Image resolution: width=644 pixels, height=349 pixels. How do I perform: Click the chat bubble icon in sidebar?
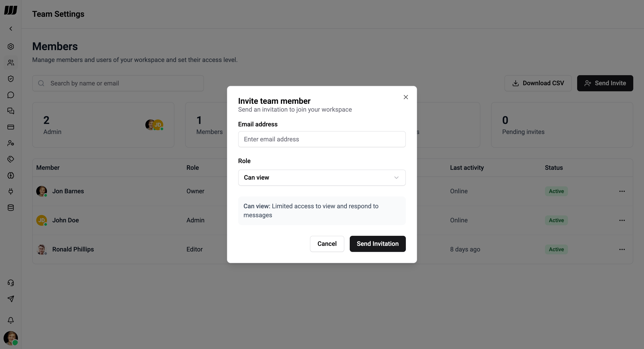pos(11,95)
